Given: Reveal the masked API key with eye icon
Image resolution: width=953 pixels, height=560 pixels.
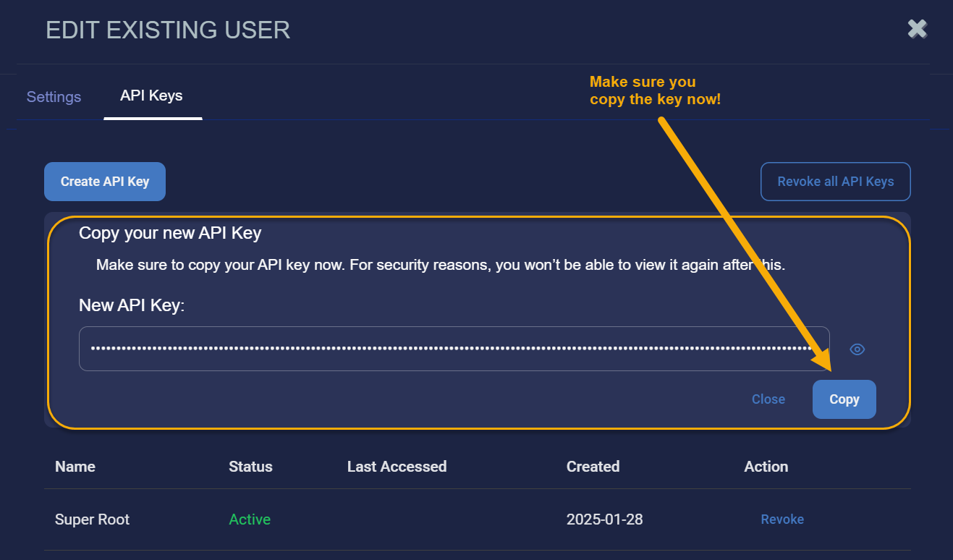Looking at the screenshot, I should tap(857, 349).
